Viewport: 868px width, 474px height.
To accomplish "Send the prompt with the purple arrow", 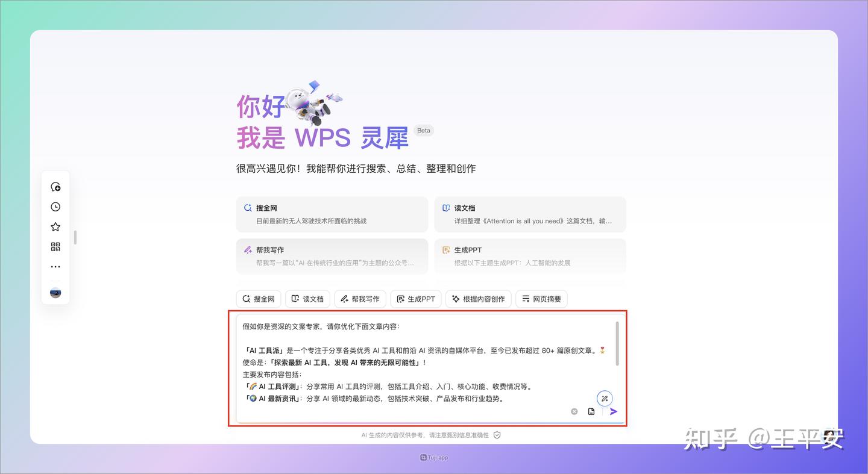I will click(x=614, y=411).
